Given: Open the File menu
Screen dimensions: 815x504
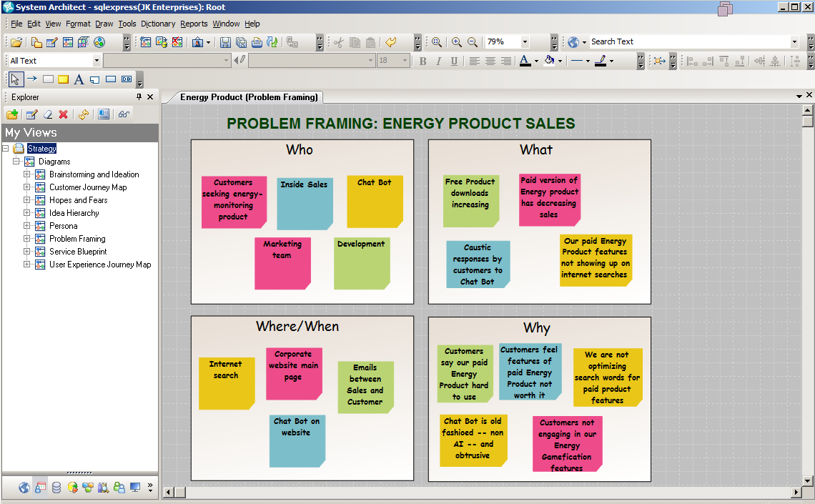Looking at the screenshot, I should (x=16, y=24).
